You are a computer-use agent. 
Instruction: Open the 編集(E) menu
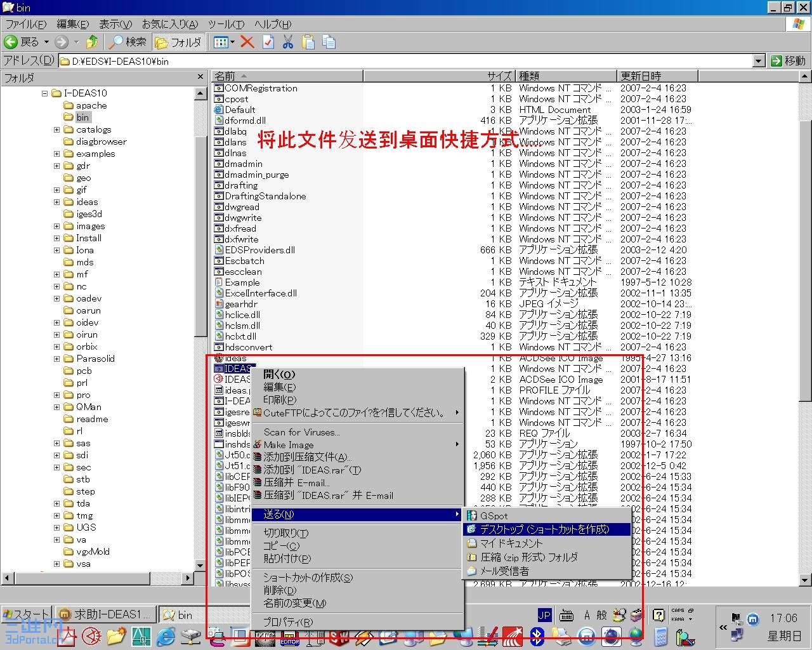click(x=72, y=24)
